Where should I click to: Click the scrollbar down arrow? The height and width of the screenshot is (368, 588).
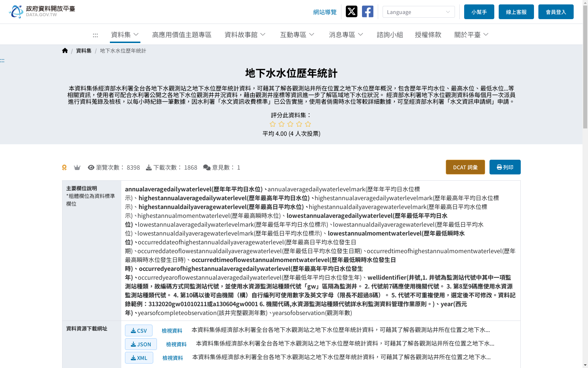(585, 365)
